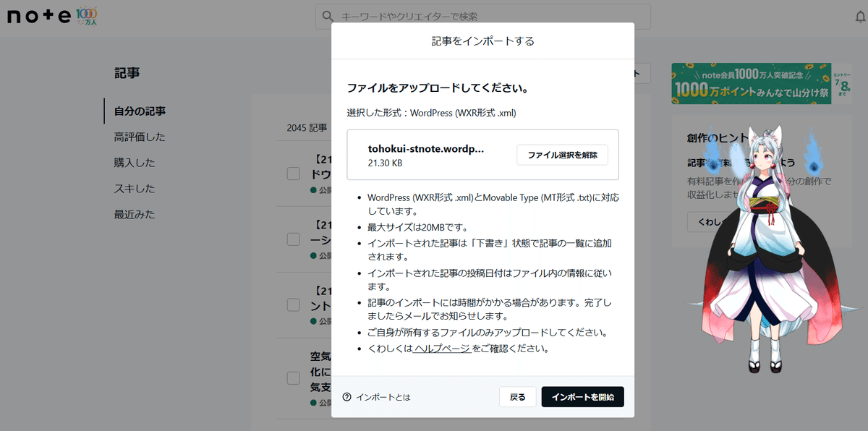
Task: Select the checkbox beside the 空気 article
Action: point(293,377)
